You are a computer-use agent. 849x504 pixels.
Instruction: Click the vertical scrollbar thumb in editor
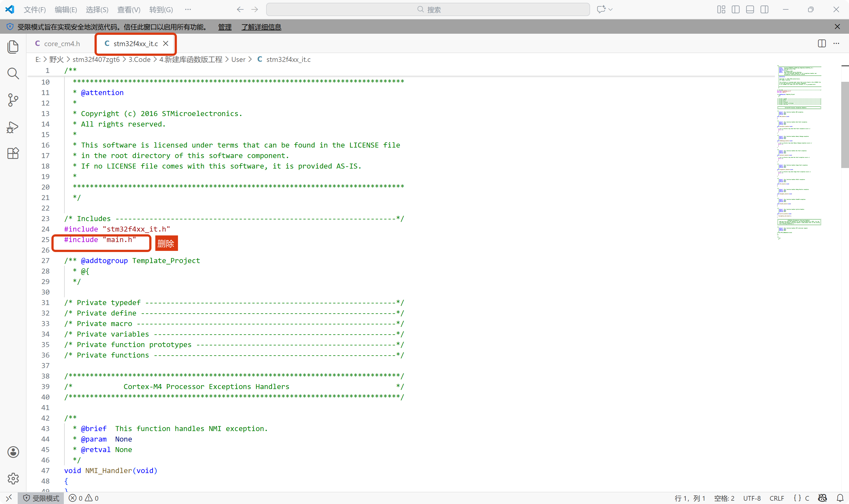pyautogui.click(x=845, y=124)
